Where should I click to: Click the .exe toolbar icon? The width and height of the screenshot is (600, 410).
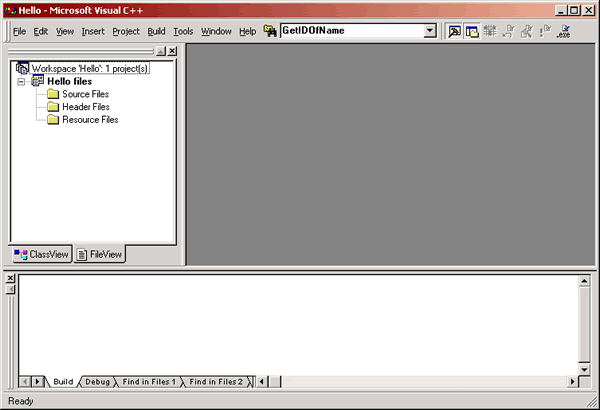564,31
